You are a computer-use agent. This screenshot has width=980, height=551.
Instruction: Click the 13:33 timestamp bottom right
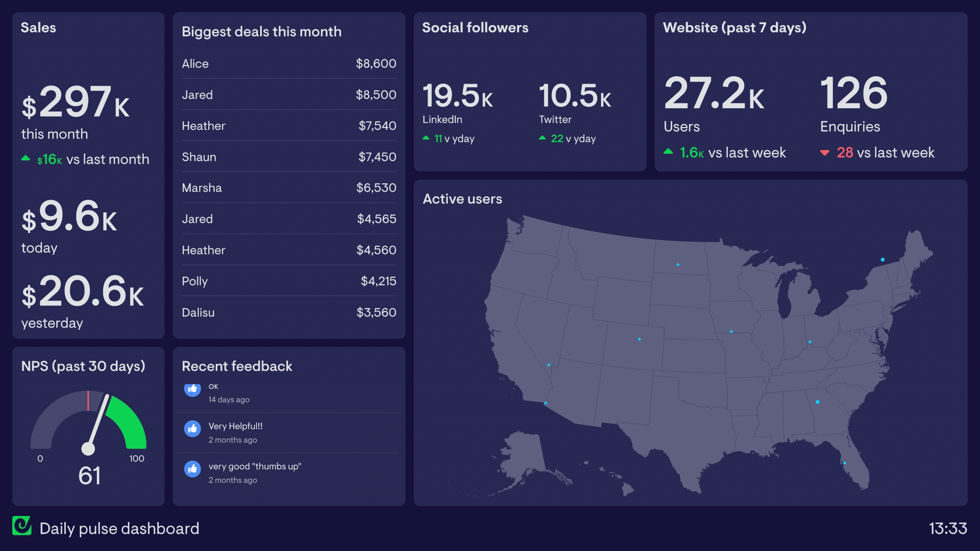952,531
